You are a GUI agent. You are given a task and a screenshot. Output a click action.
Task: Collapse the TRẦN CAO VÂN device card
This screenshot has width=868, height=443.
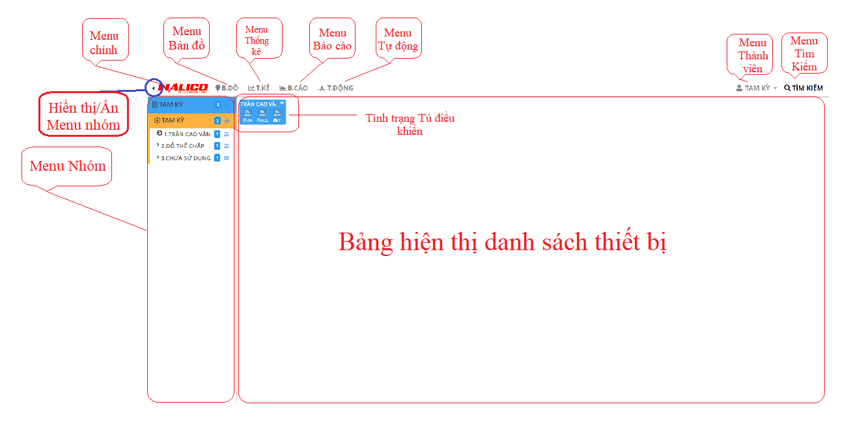point(282,103)
